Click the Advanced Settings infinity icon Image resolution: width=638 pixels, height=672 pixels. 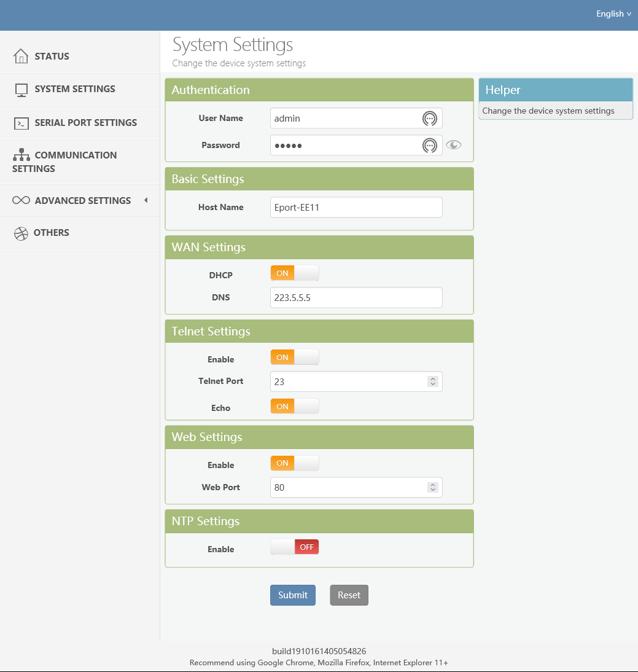click(21, 201)
